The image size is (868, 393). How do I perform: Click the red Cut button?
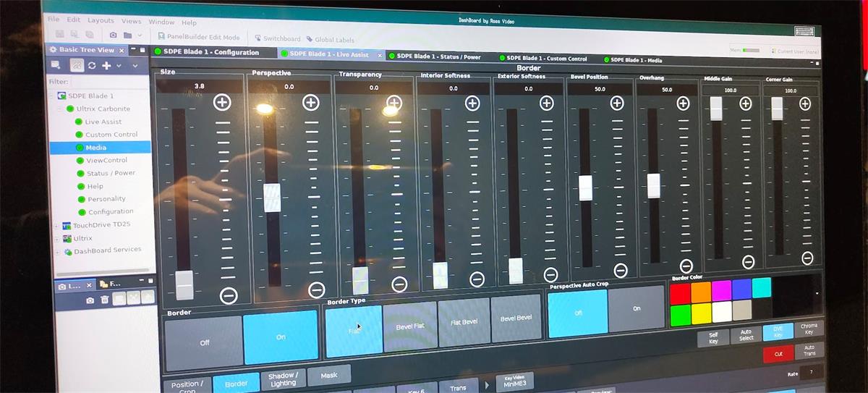[x=778, y=354]
